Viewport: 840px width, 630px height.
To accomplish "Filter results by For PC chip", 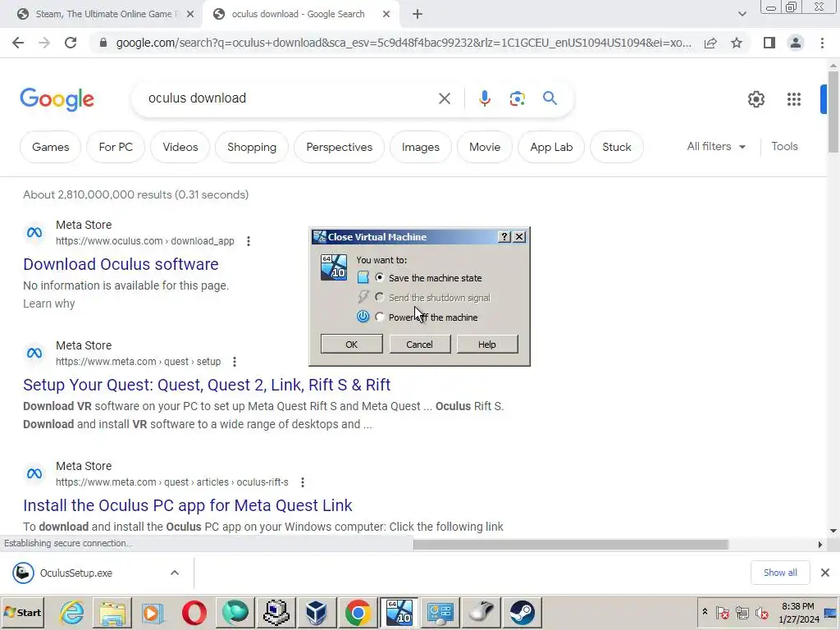I will (116, 147).
